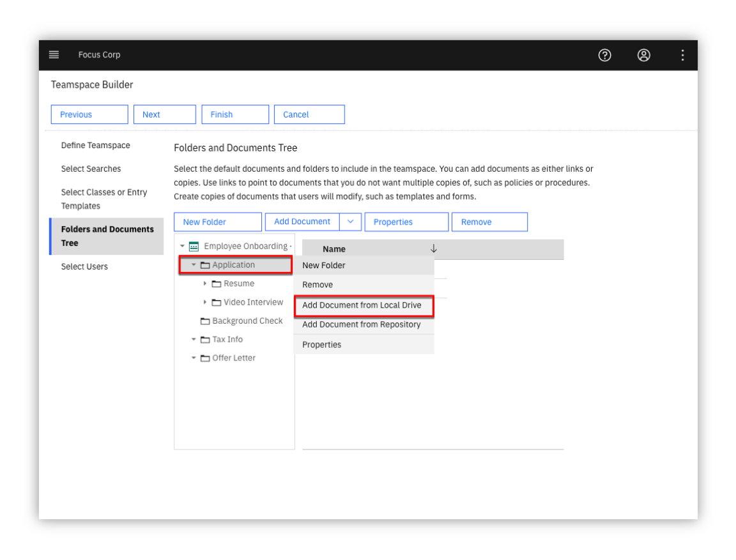Image resolution: width=736 pixels, height=560 pixels.
Task: Open the vertical three-dot overflow menu
Action: pos(682,56)
